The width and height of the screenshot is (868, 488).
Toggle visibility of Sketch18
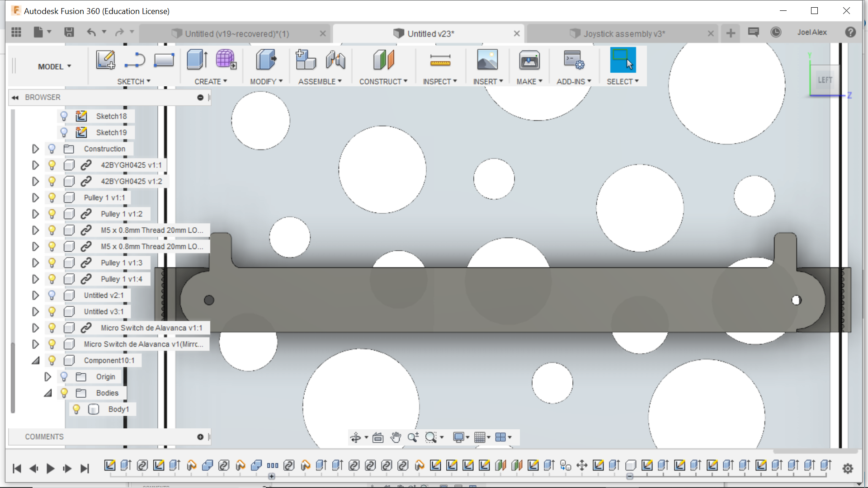(64, 116)
